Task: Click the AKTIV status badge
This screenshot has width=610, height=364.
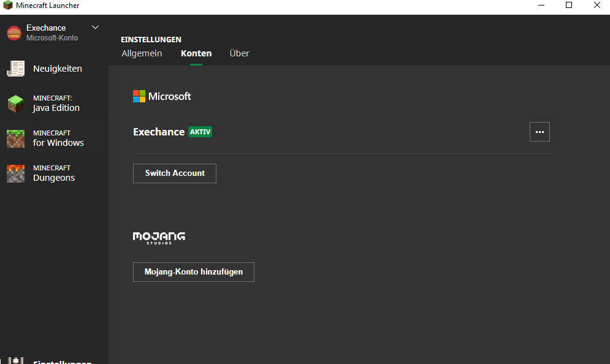Action: coord(200,132)
